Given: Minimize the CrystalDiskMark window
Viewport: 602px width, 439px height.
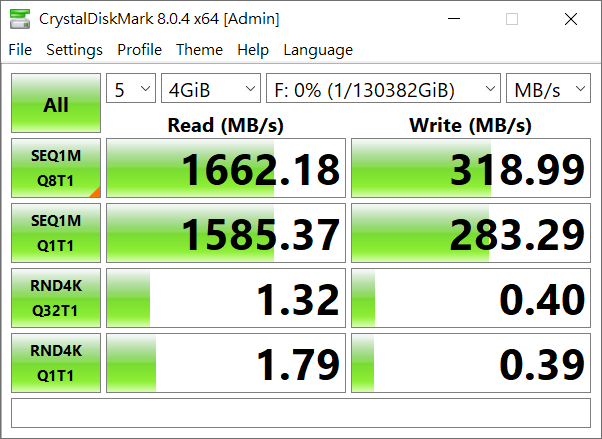Looking at the screenshot, I should [454, 19].
